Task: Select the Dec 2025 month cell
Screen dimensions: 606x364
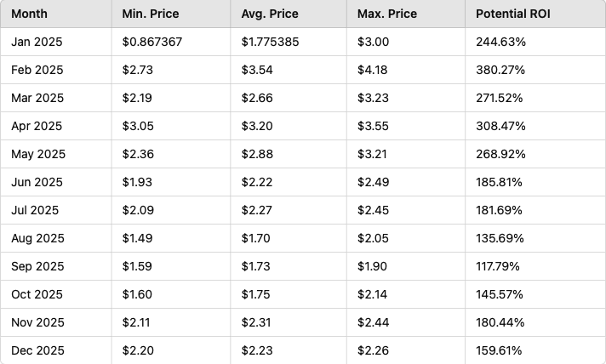Action: (x=37, y=350)
